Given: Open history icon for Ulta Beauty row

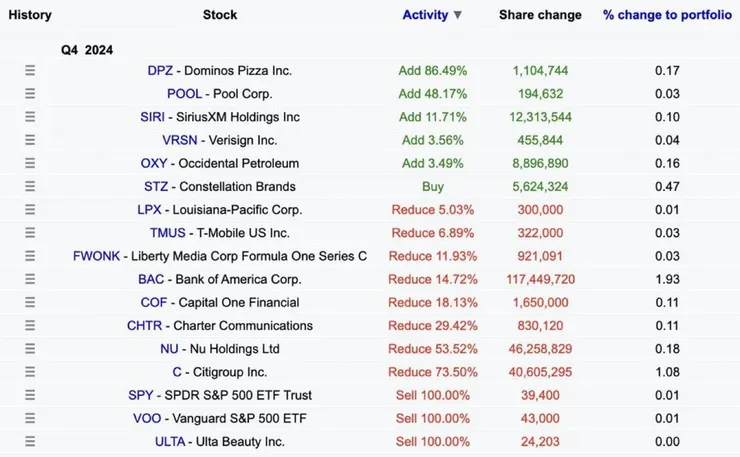Looking at the screenshot, I should (30, 441).
